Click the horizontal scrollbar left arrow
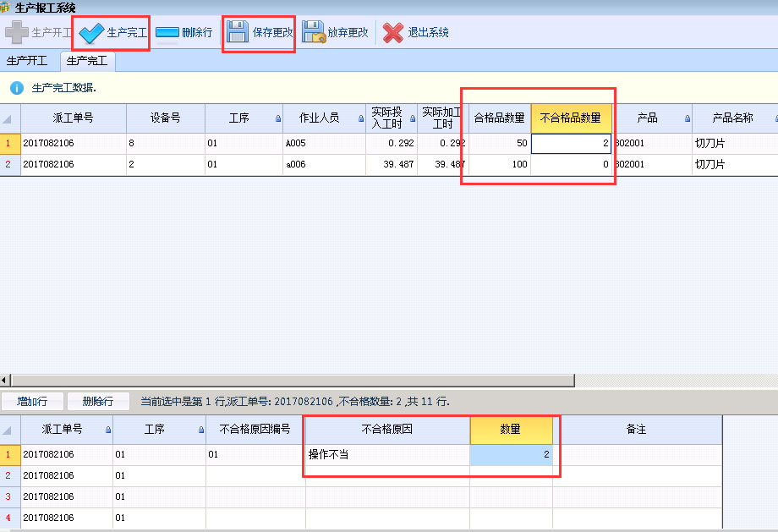The height and width of the screenshot is (532, 778). coord(5,381)
